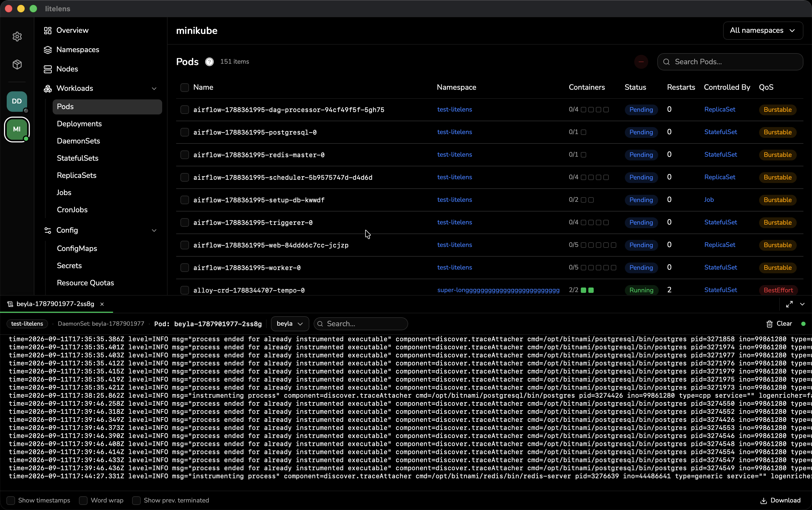Open DaemonSets list
Screen dimensions: 812x510
pyautogui.click(x=78, y=141)
